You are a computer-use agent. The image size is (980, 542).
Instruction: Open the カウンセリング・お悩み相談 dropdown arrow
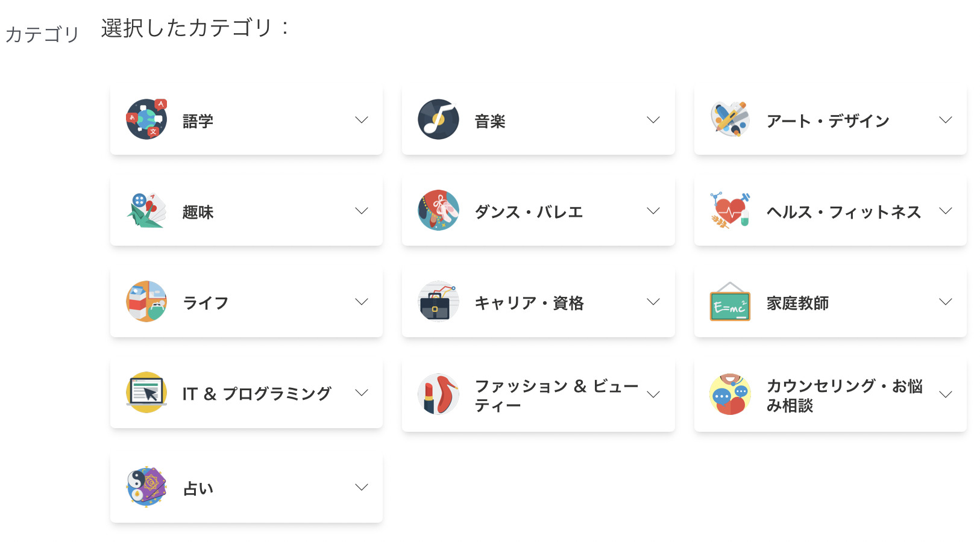(946, 394)
